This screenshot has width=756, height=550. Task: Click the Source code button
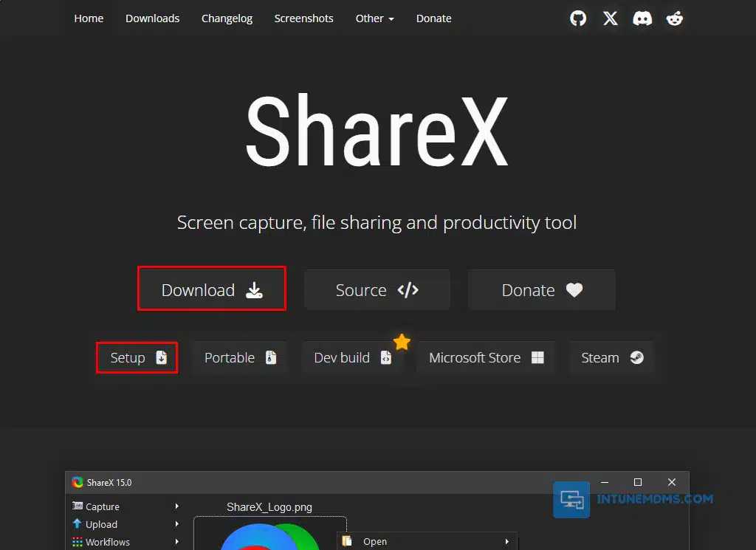pyautogui.click(x=377, y=290)
